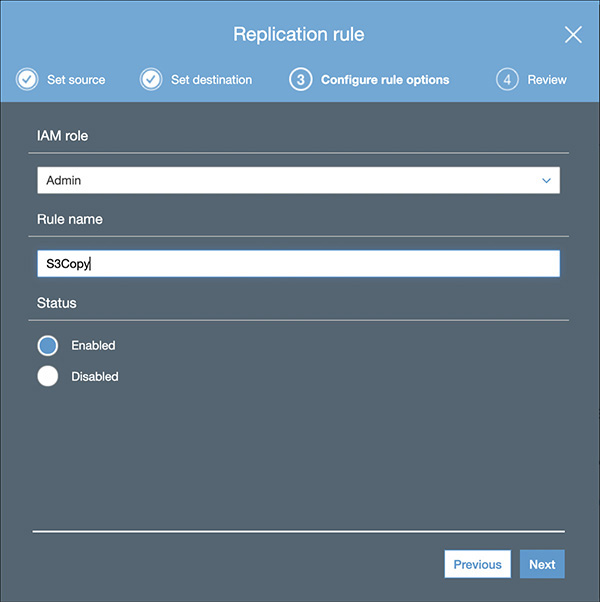The height and width of the screenshot is (602, 600).
Task: Click the Rule name field containing S3Copy
Action: click(298, 264)
